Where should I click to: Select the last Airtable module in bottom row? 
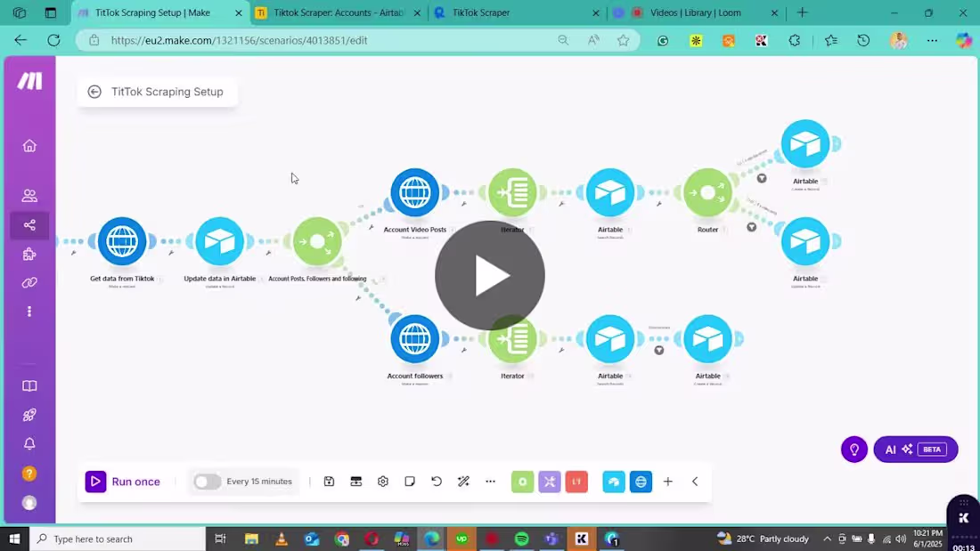[x=707, y=338]
